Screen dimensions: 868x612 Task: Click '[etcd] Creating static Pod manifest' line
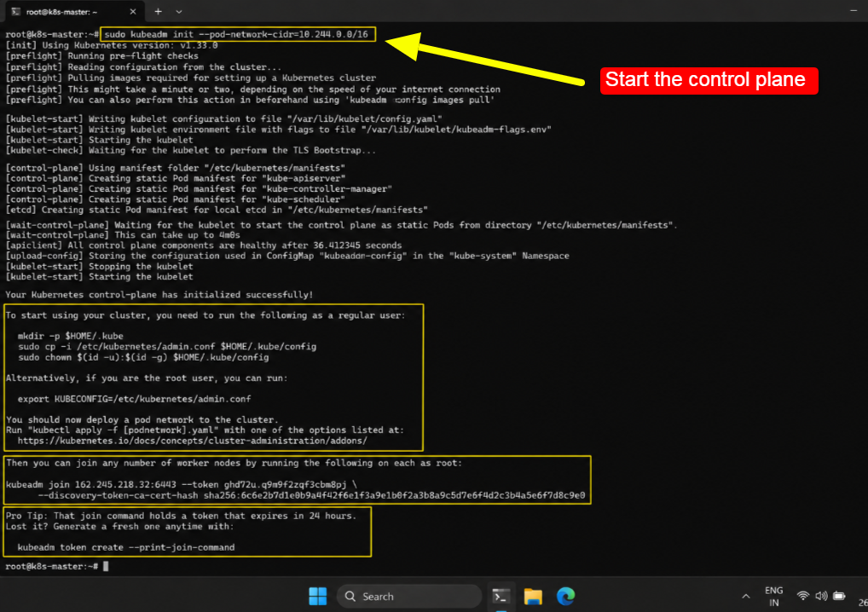217,210
